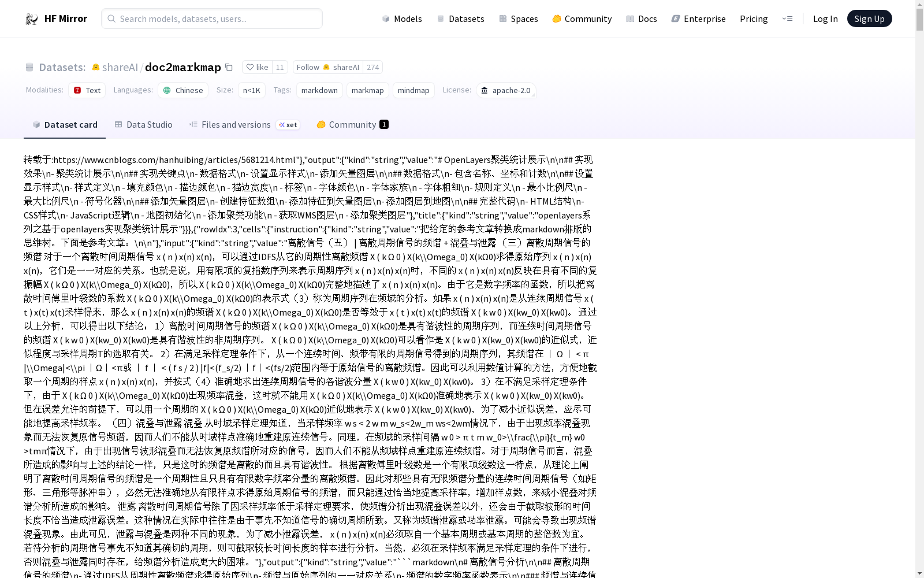Image resolution: width=924 pixels, height=578 pixels.
Task: View the 274 followers count
Action: coord(373,67)
